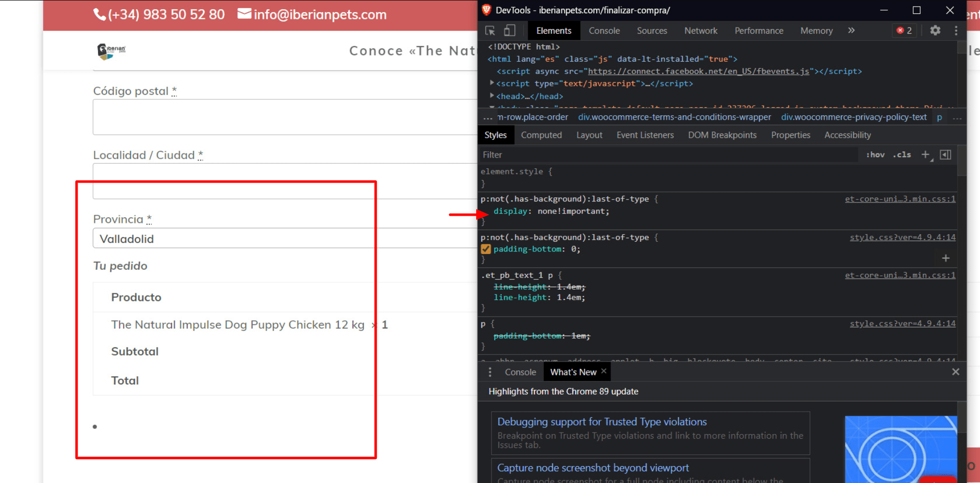Open the Sources tab

[x=652, y=31]
